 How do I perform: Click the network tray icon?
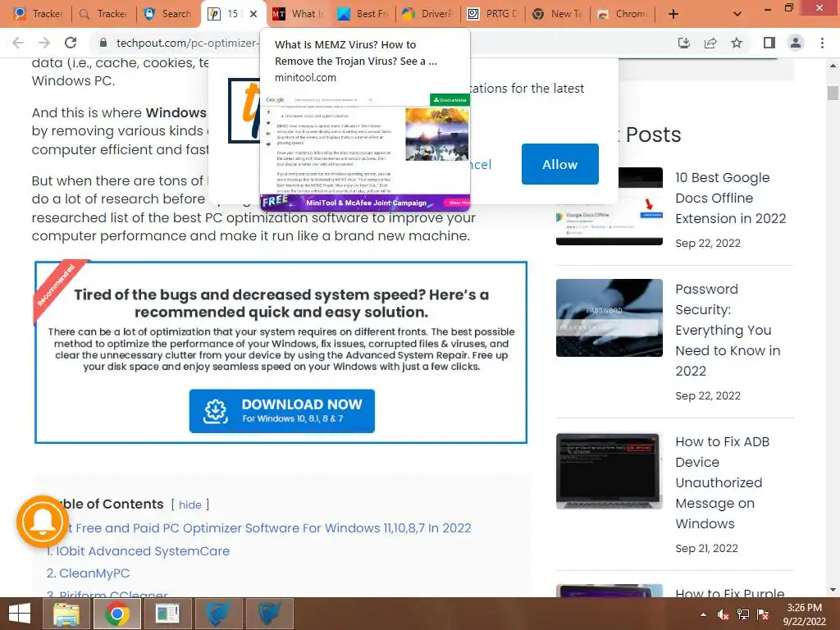click(743, 614)
